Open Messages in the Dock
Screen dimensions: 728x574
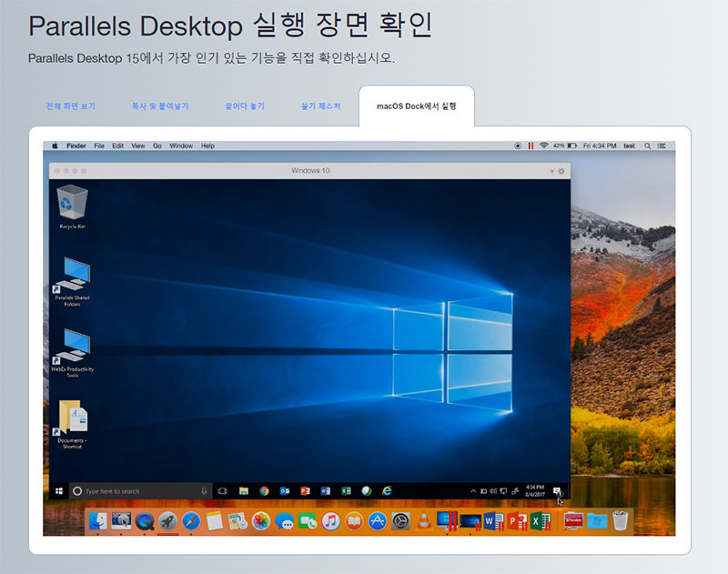284,521
